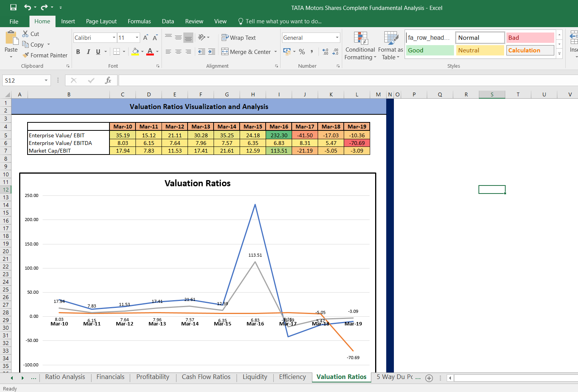
Task: Select the Format Painter brush
Action: tap(26, 55)
